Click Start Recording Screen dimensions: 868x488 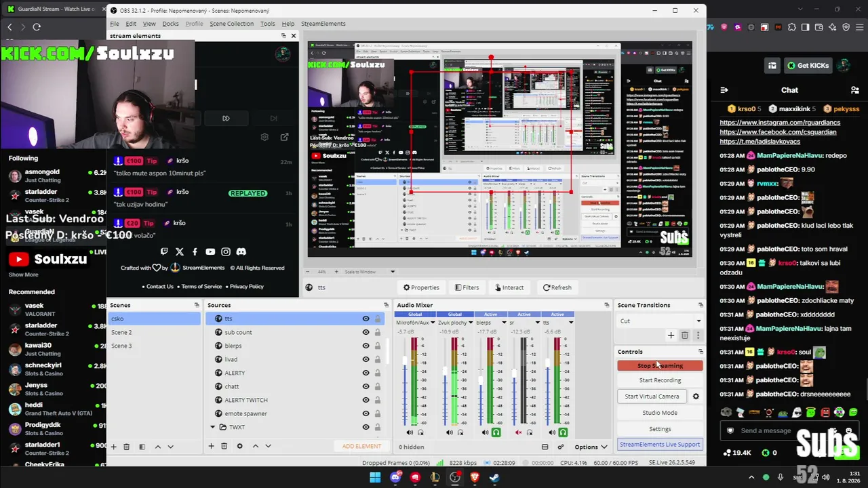point(660,380)
